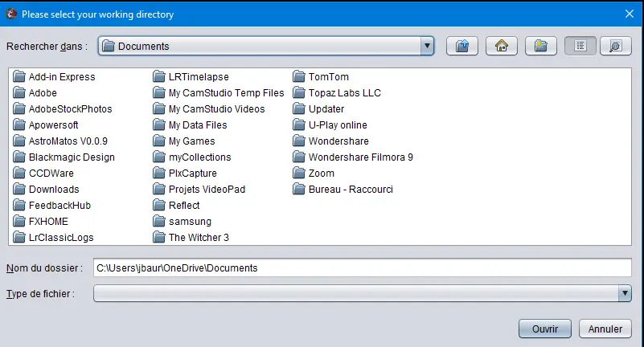Select the FeedbackHub folder
Image resolution: width=644 pixels, height=347 pixels.
51,205
